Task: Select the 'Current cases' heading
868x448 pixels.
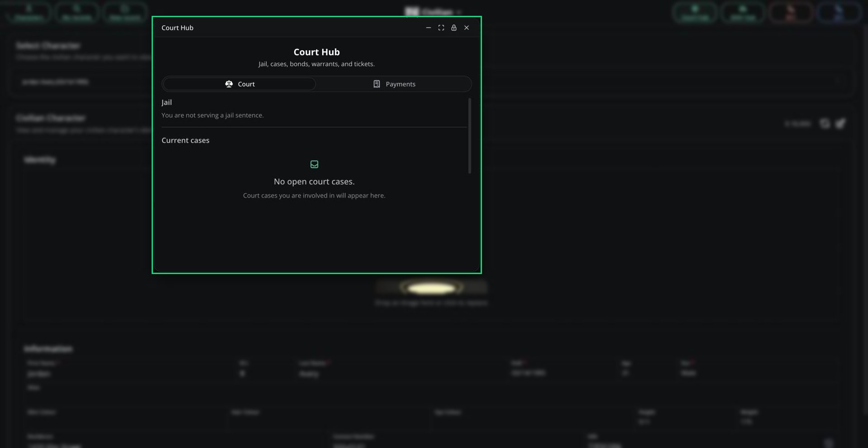Action: click(x=186, y=140)
